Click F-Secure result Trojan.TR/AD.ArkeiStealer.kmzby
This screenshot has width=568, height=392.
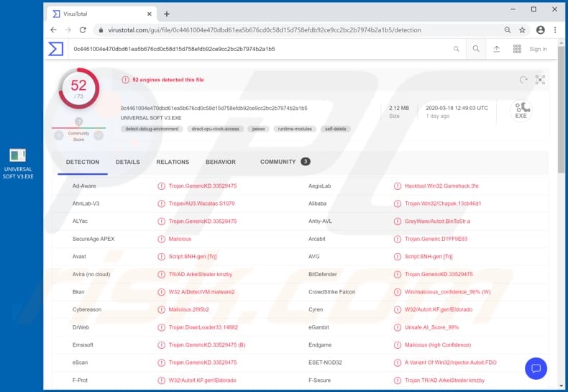[444, 380]
